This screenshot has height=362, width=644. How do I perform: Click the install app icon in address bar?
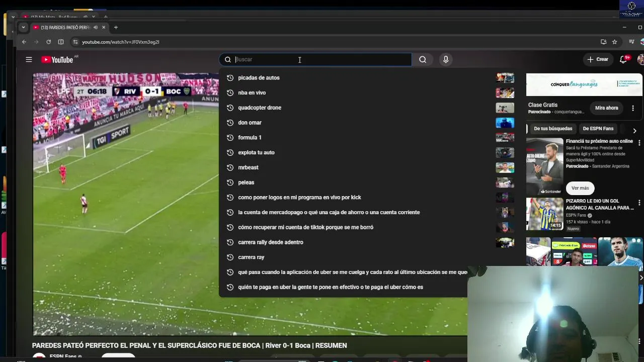pos(603,42)
